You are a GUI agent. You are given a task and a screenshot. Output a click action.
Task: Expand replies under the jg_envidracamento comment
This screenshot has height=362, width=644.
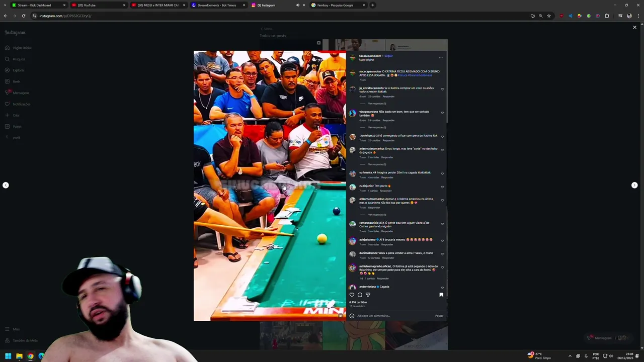[377, 104]
